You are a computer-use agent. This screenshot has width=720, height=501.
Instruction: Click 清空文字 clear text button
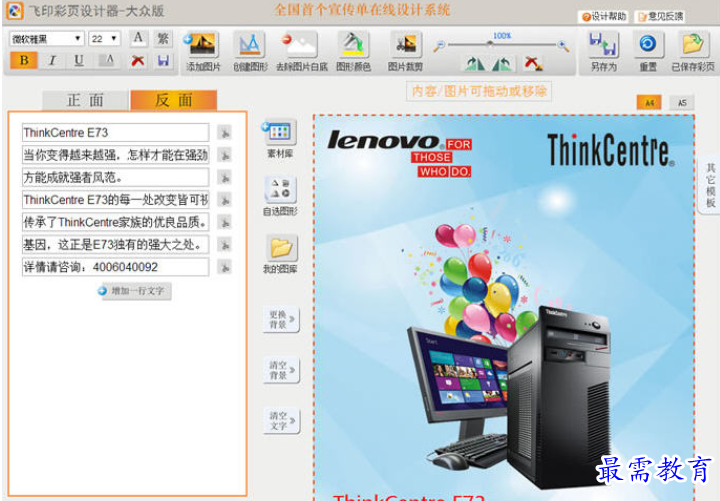pos(281,421)
